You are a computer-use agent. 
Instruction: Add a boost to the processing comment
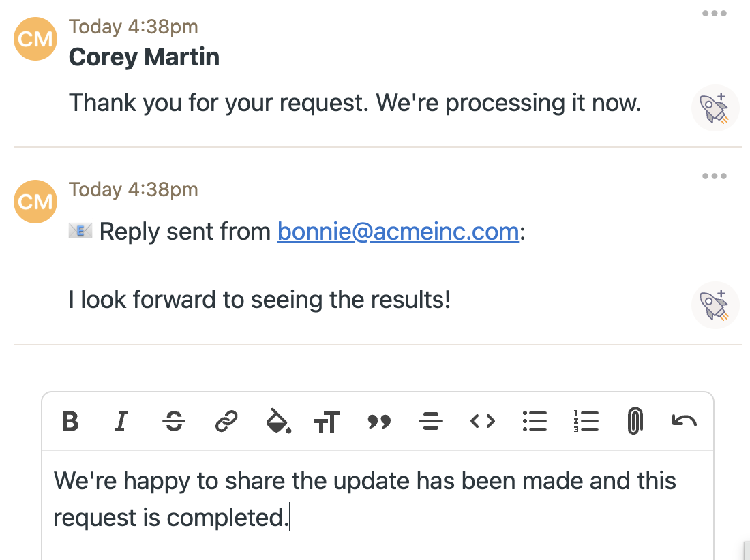click(715, 108)
